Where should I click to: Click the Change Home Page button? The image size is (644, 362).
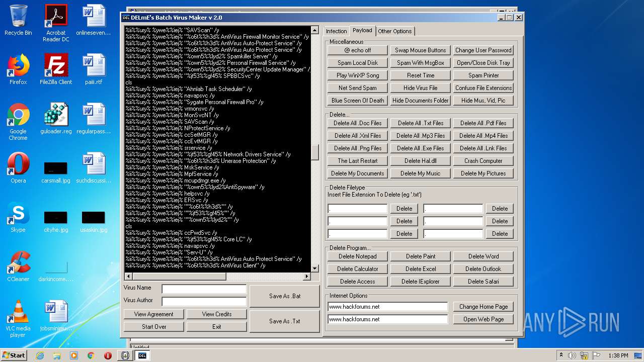tap(484, 307)
